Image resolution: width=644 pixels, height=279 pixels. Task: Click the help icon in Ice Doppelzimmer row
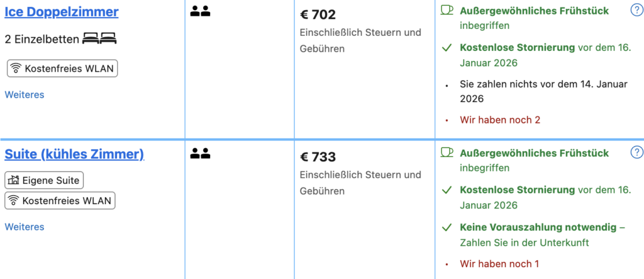tap(636, 10)
